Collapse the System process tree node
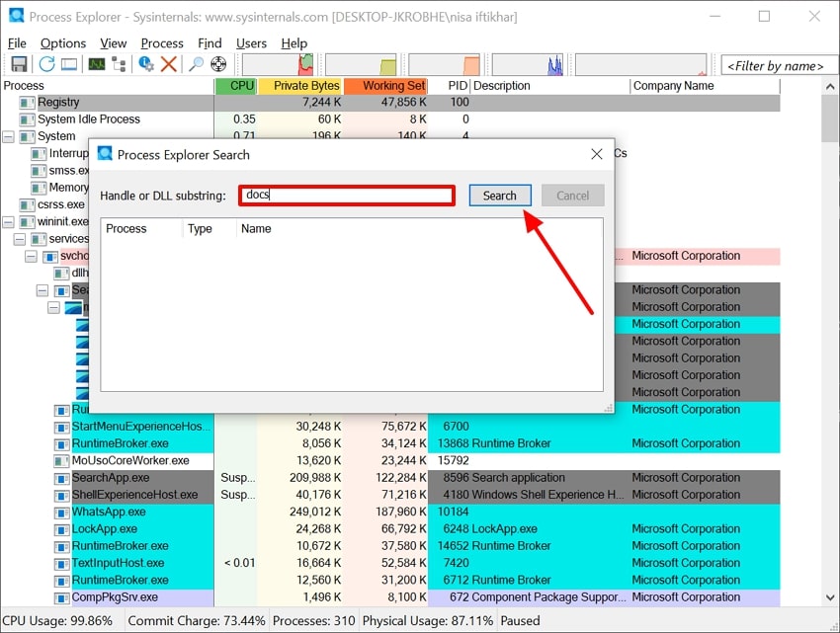The image size is (840, 633). [8, 136]
